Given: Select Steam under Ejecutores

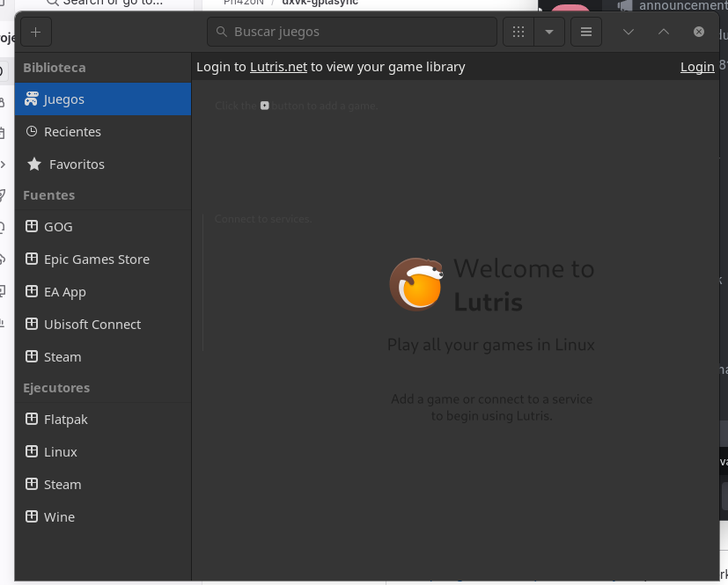Looking at the screenshot, I should click(103, 485).
